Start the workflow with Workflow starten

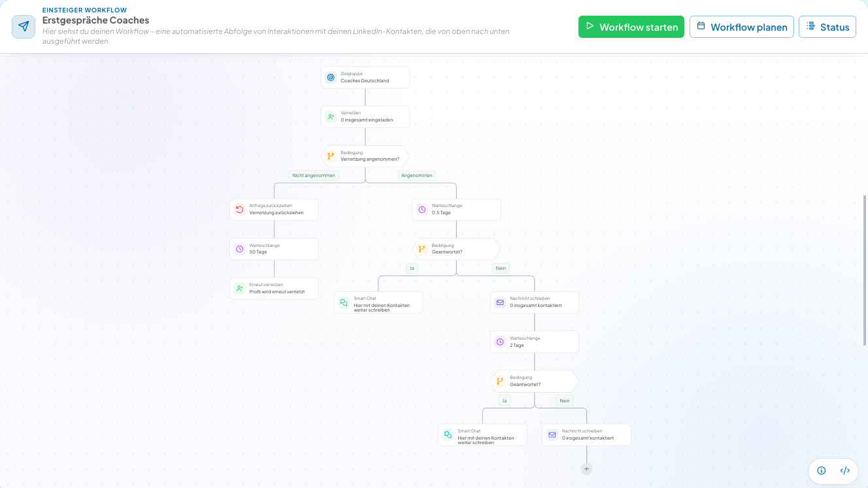point(631,27)
